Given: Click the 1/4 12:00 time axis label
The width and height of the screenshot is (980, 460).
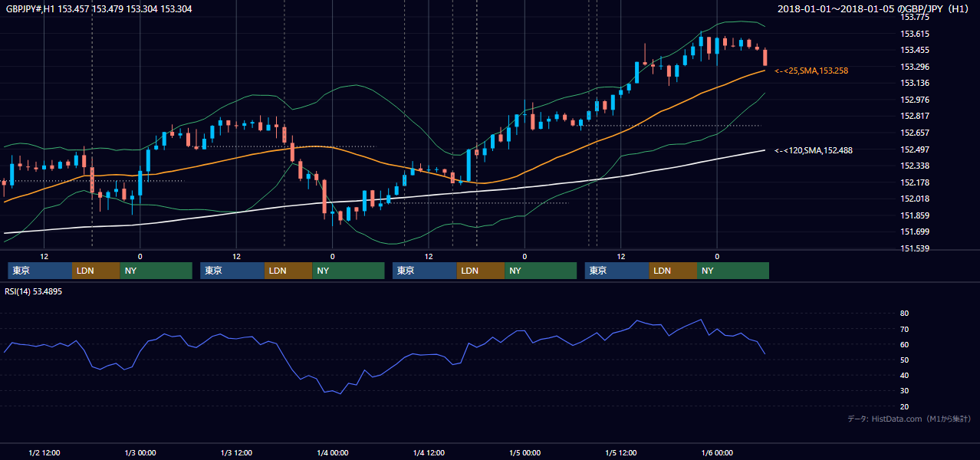Looking at the screenshot, I should click(429, 452).
